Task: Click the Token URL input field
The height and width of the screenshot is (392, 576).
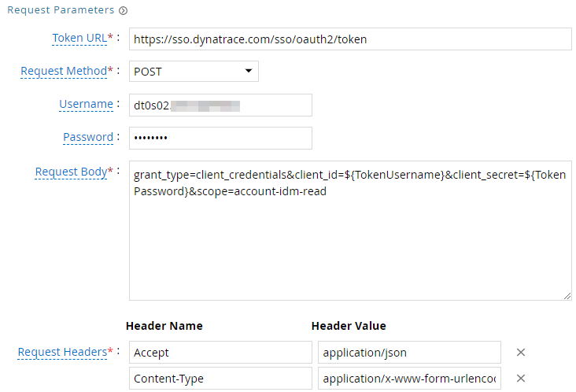Action: click(350, 39)
